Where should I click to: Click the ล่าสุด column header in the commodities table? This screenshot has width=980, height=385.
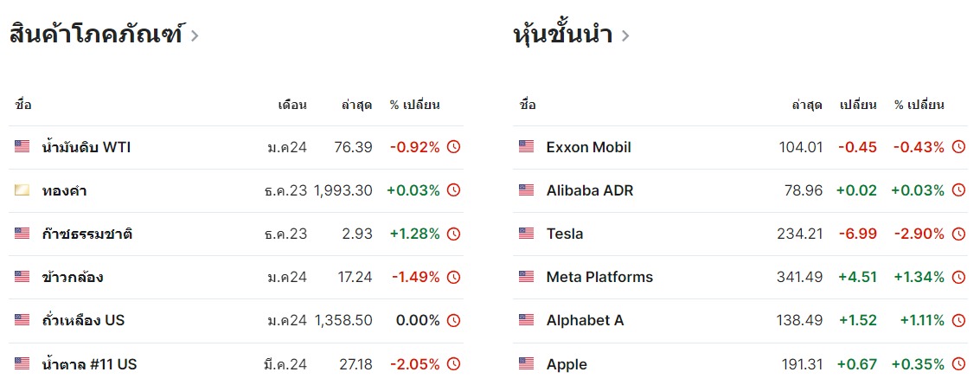(x=357, y=105)
